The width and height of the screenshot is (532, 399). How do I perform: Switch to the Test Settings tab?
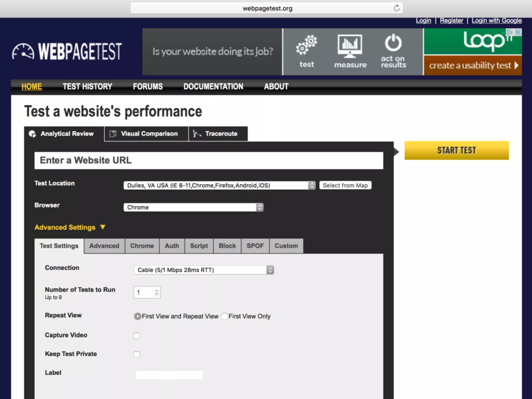59,246
